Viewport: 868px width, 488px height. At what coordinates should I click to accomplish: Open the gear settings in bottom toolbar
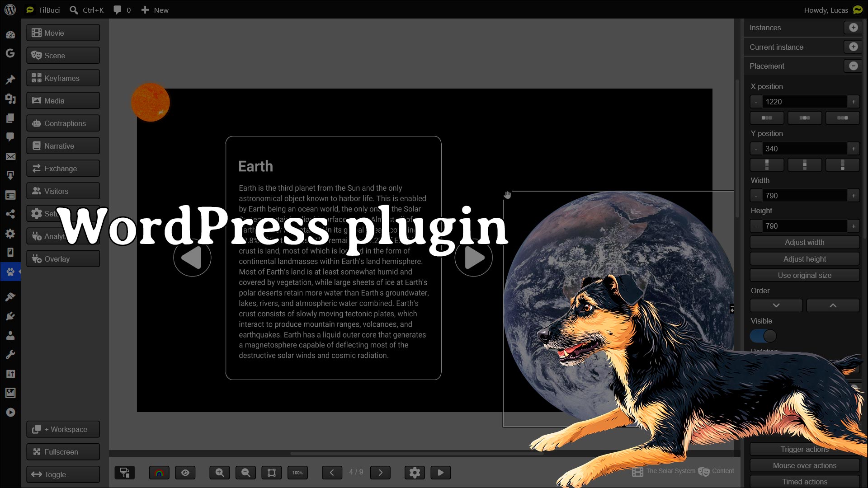415,473
